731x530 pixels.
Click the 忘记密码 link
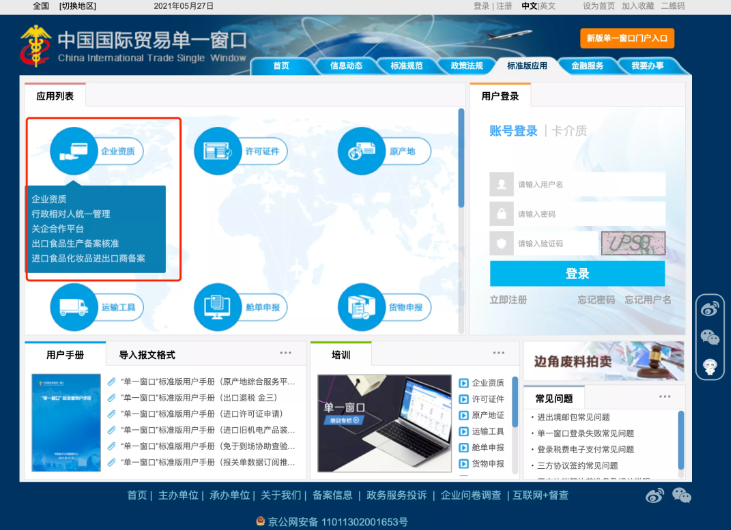[596, 300]
